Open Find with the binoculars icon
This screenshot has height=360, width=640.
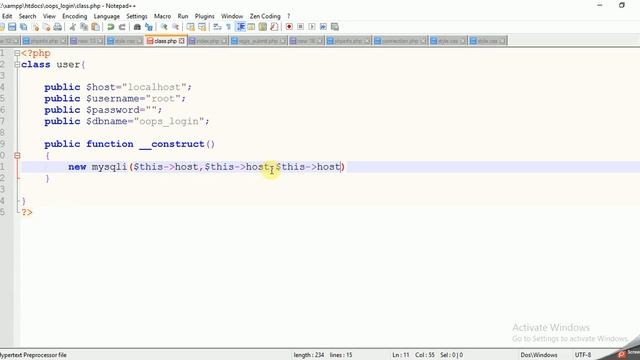[137, 27]
